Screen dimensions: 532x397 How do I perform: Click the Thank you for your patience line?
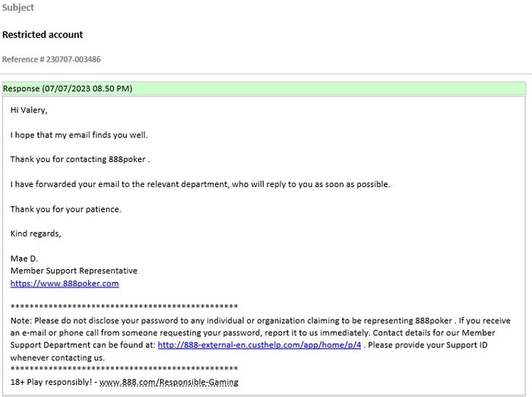point(65,209)
